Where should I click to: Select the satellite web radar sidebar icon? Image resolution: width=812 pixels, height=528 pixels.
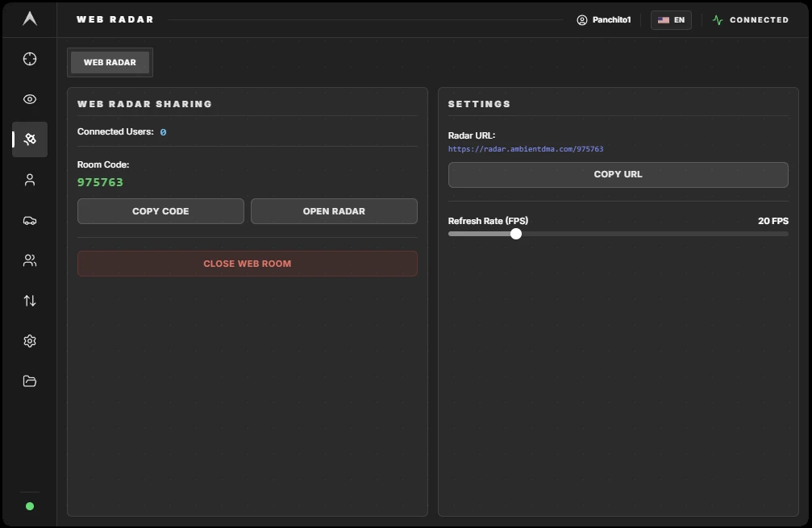(x=30, y=139)
